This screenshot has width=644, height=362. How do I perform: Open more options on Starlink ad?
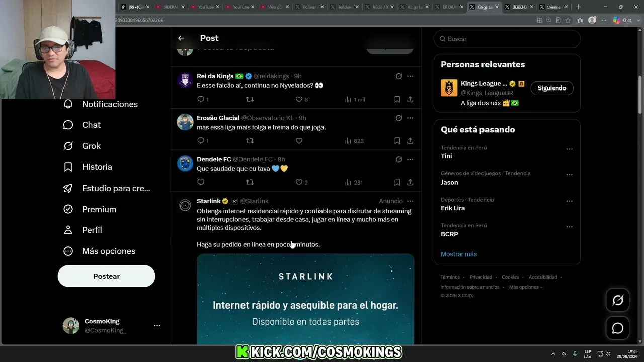click(x=410, y=201)
